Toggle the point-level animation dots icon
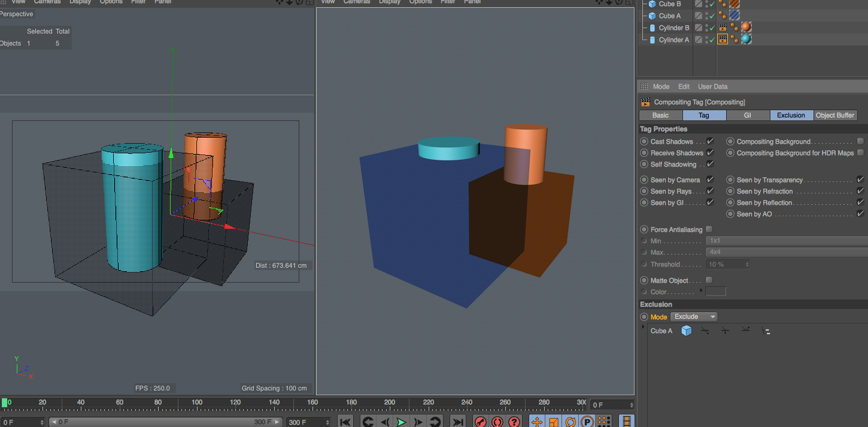Image resolution: width=868 pixels, height=427 pixels. [604, 422]
